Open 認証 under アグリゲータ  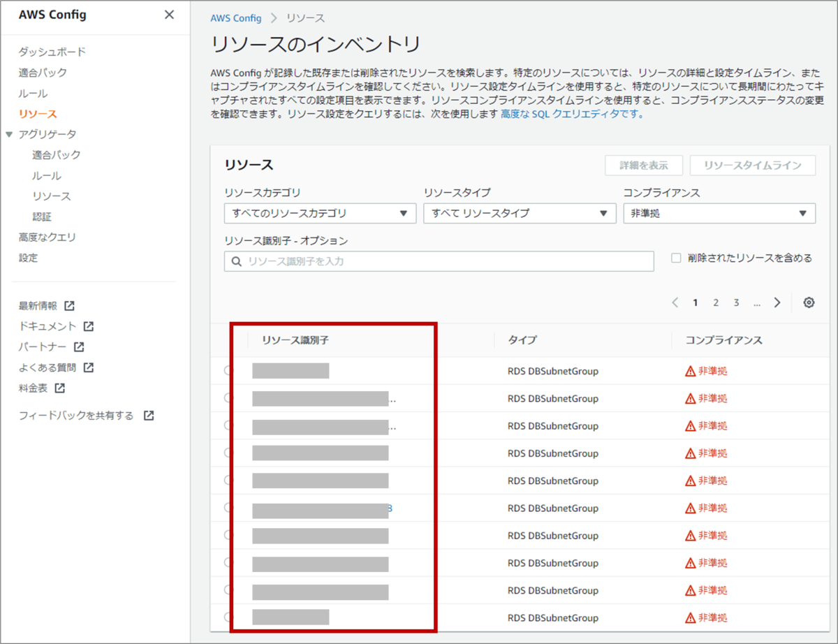click(x=42, y=217)
